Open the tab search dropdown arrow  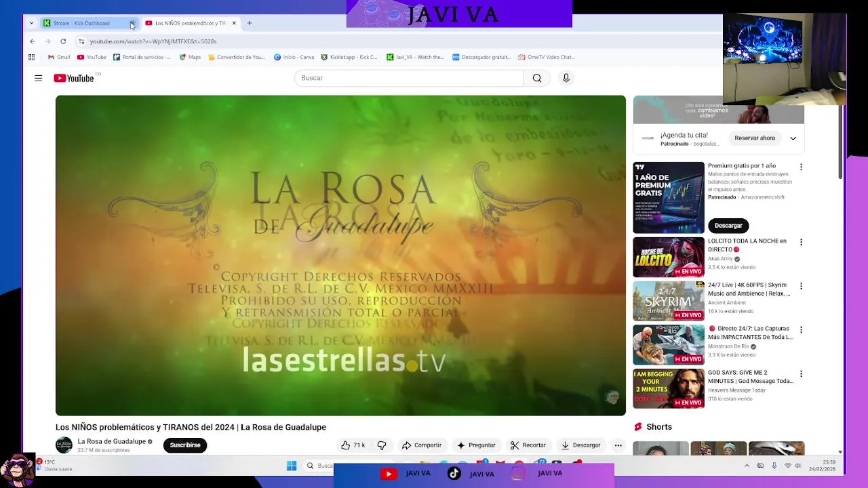click(x=31, y=23)
